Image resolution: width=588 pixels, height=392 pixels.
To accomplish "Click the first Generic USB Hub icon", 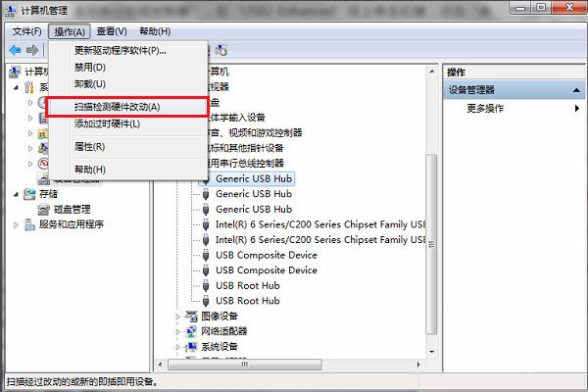I will pyautogui.click(x=206, y=179).
